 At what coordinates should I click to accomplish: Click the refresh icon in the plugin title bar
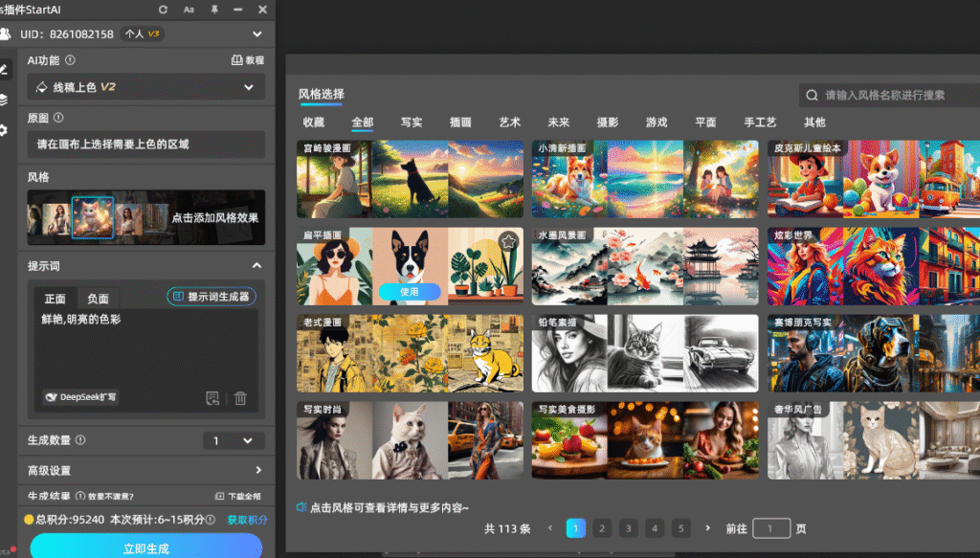click(x=164, y=9)
